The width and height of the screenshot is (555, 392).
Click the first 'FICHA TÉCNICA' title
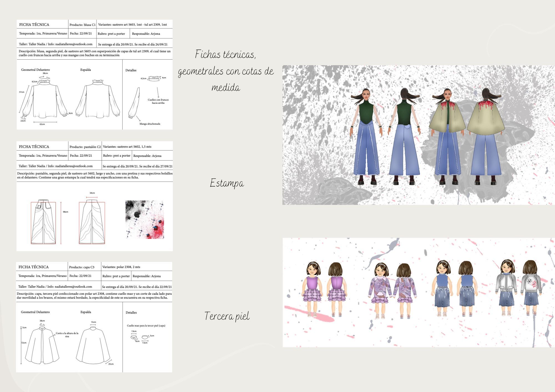point(34,25)
